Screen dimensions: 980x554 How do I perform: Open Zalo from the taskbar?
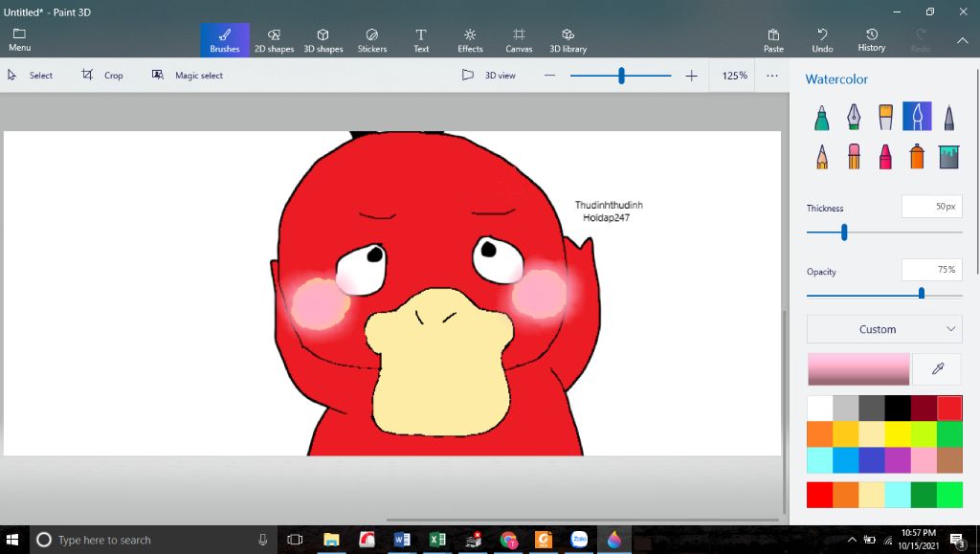(x=579, y=540)
